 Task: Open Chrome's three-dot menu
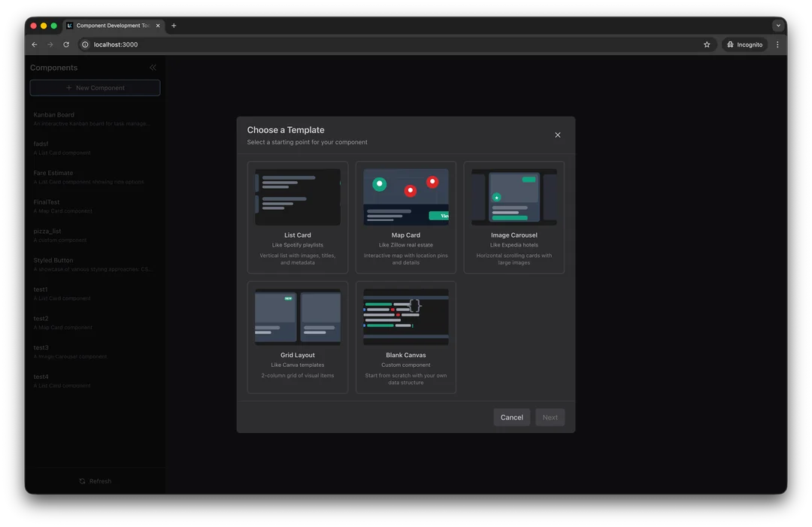777,44
